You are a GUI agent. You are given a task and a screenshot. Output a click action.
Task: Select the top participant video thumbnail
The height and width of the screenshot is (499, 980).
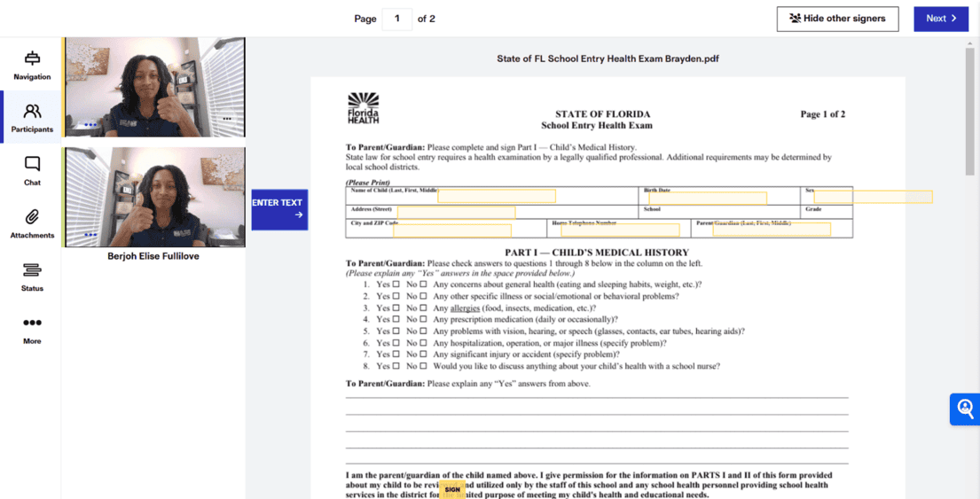click(x=154, y=88)
